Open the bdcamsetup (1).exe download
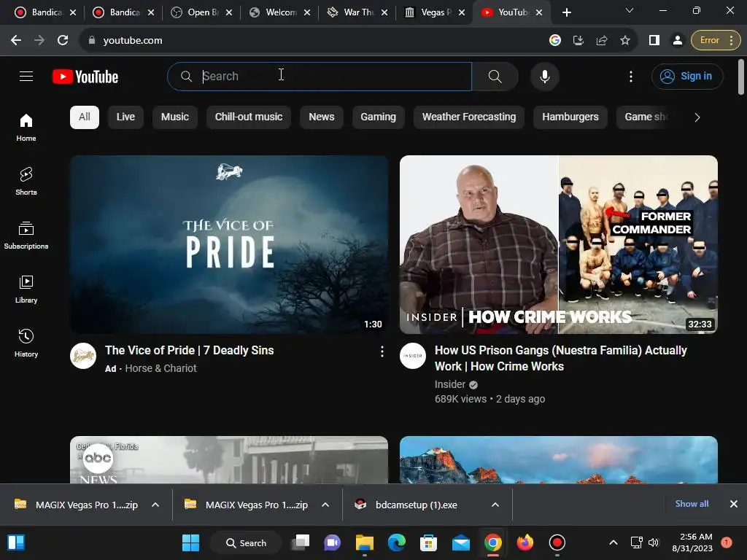Viewport: 747px width, 560px height. (x=416, y=505)
